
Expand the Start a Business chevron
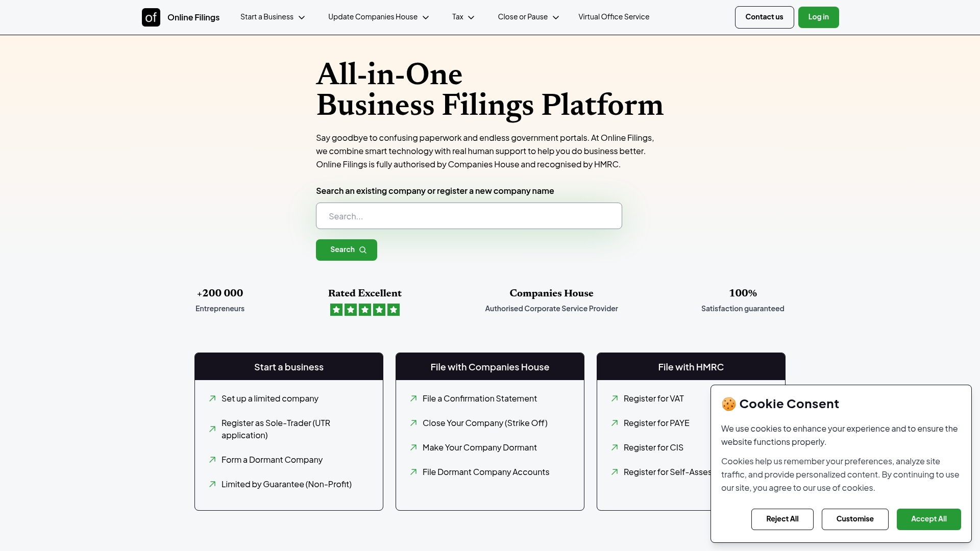[302, 17]
